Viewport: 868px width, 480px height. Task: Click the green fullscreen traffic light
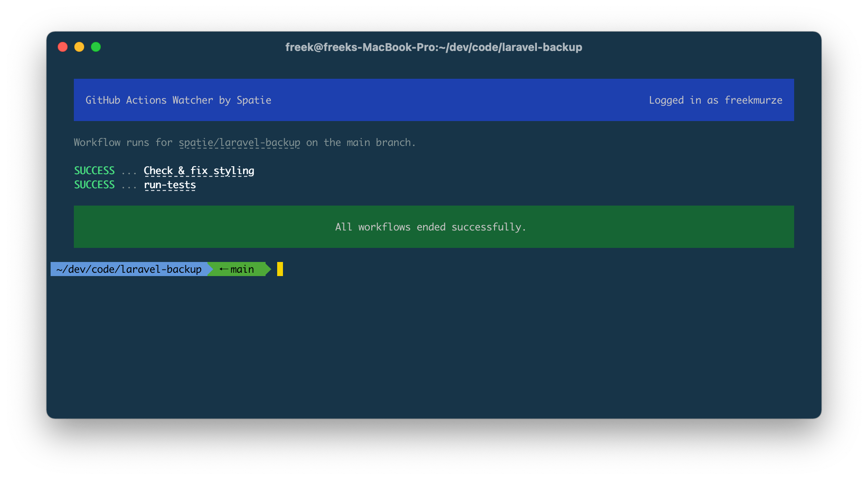[96, 47]
